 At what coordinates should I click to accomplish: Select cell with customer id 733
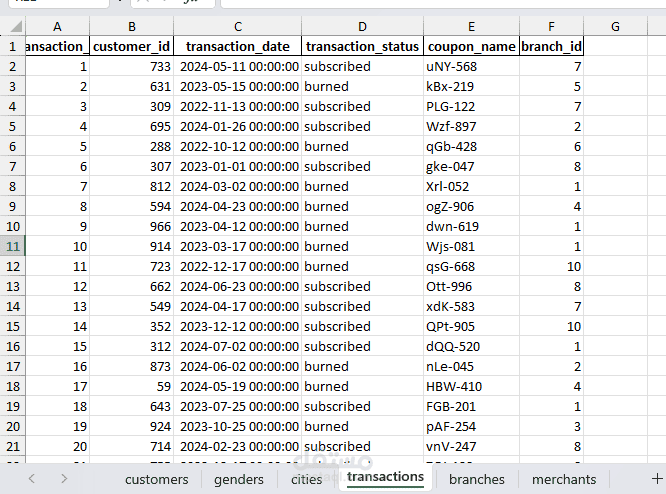pos(131,66)
